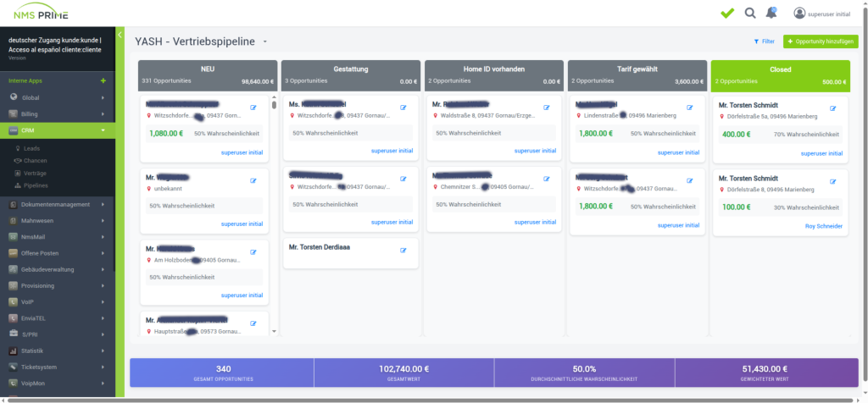868x403 pixels.
Task: Click edit icon on Waldstraße 8 card
Action: pos(547,108)
